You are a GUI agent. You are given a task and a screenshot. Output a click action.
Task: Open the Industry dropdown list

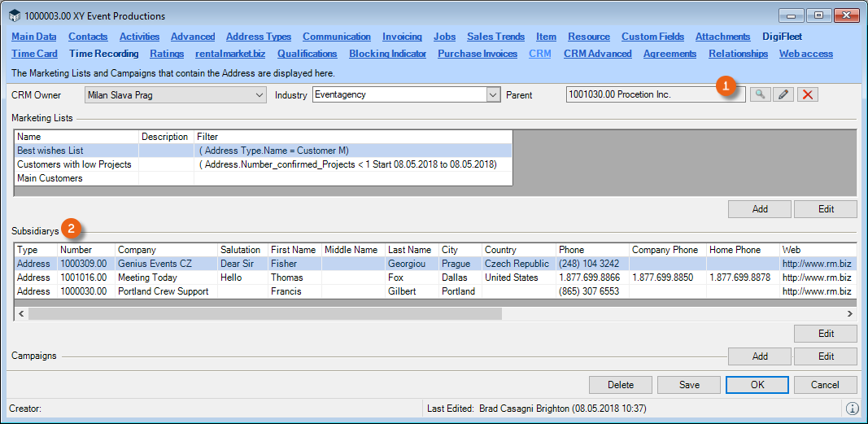[x=493, y=95]
